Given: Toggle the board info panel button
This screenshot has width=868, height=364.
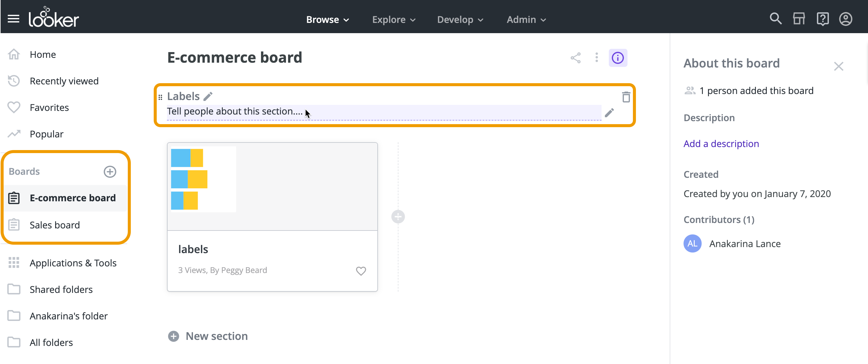Looking at the screenshot, I should click(618, 58).
